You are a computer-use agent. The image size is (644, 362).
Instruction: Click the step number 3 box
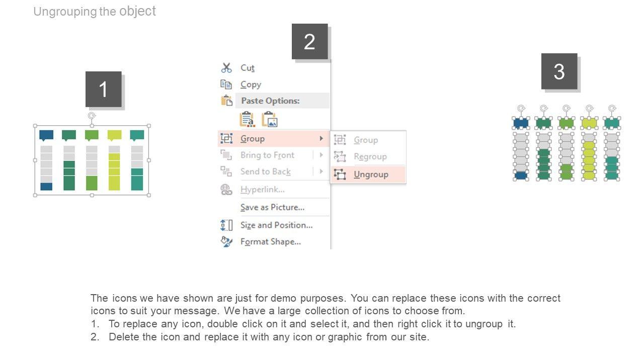tap(559, 71)
